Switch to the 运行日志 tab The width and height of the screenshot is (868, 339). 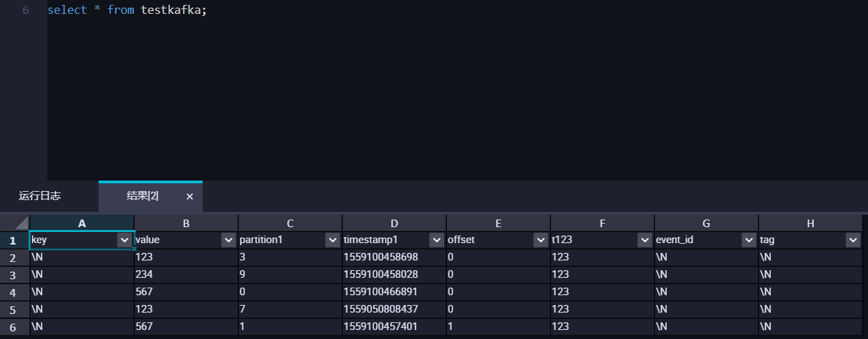(x=40, y=196)
